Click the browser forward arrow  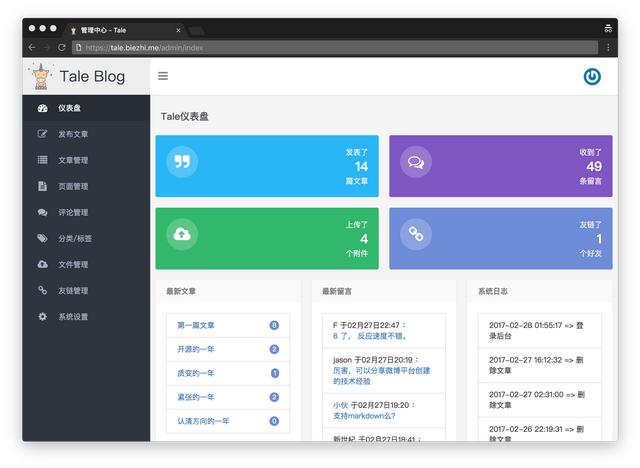tap(47, 47)
